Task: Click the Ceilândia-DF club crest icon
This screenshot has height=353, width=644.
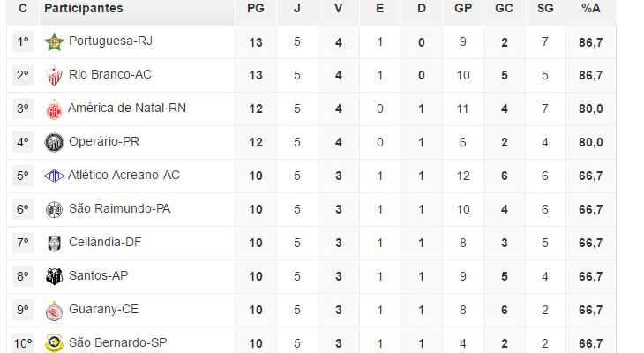Action: click(55, 243)
